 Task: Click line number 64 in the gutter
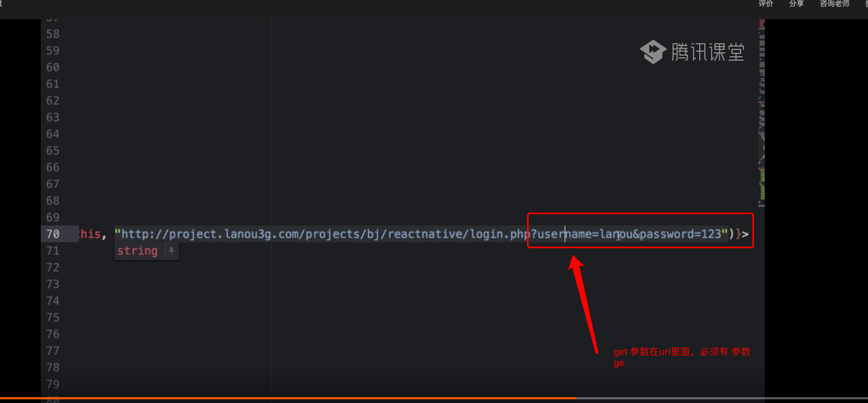(x=53, y=134)
